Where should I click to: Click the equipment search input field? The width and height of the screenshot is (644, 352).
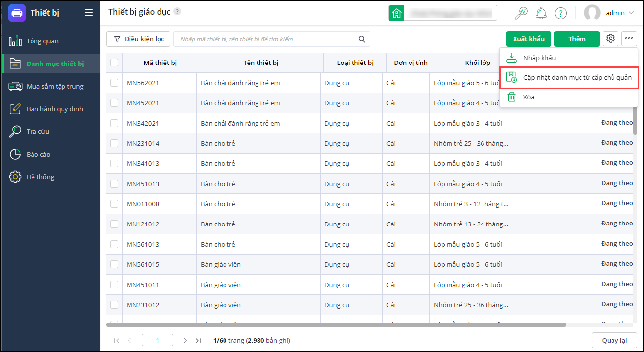[266, 39]
